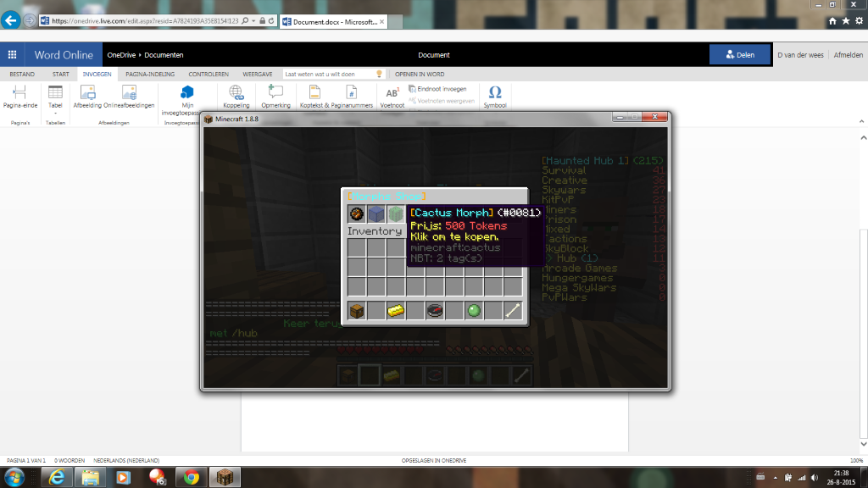
Task: Switch to the START ribbon tab
Action: point(61,75)
